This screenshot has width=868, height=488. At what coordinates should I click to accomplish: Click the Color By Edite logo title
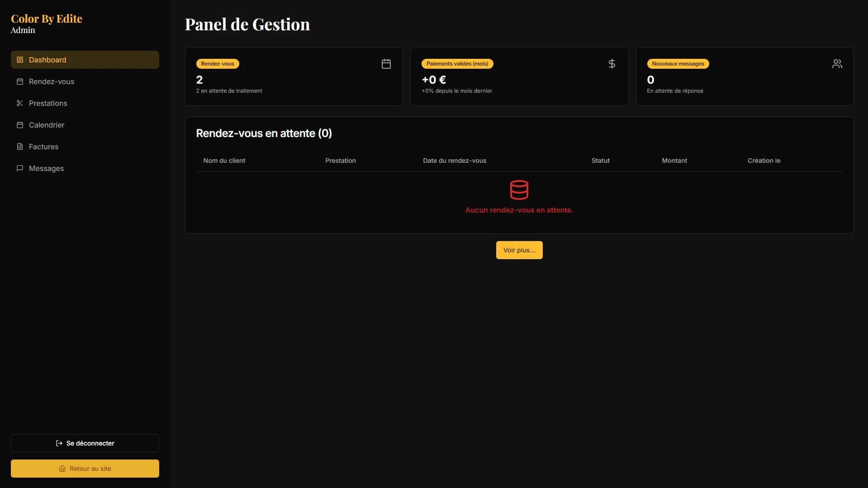point(47,19)
